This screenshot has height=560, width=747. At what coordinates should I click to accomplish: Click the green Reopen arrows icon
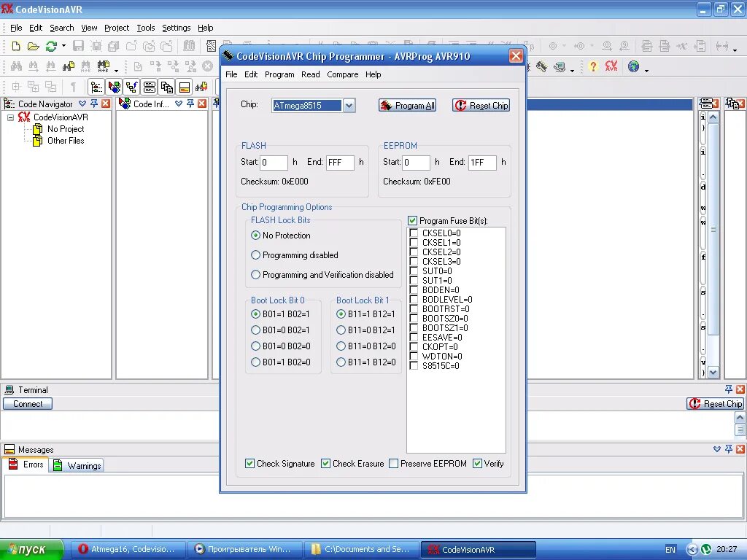coord(51,46)
